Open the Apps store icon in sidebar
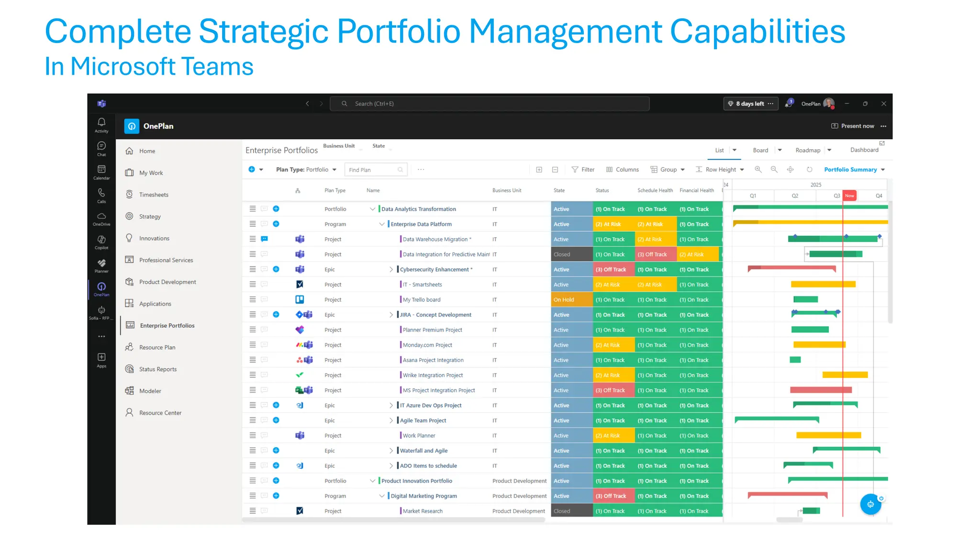 [101, 360]
